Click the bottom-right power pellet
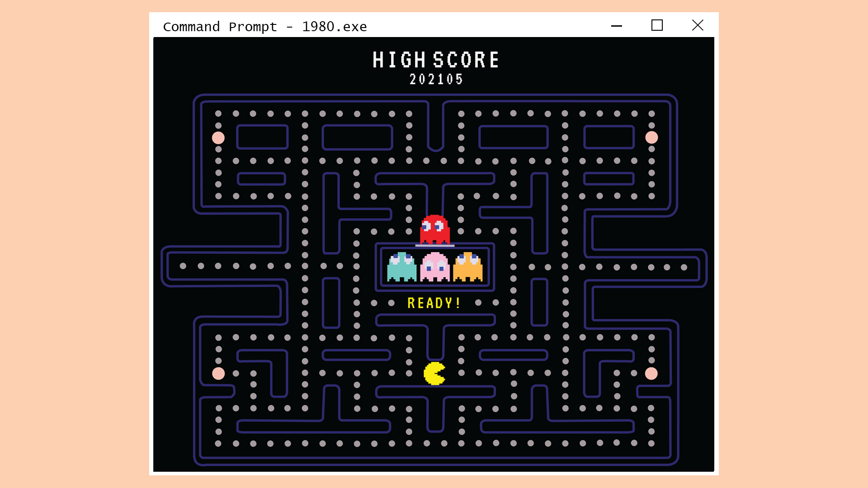Image resolution: width=868 pixels, height=488 pixels. [x=651, y=374]
